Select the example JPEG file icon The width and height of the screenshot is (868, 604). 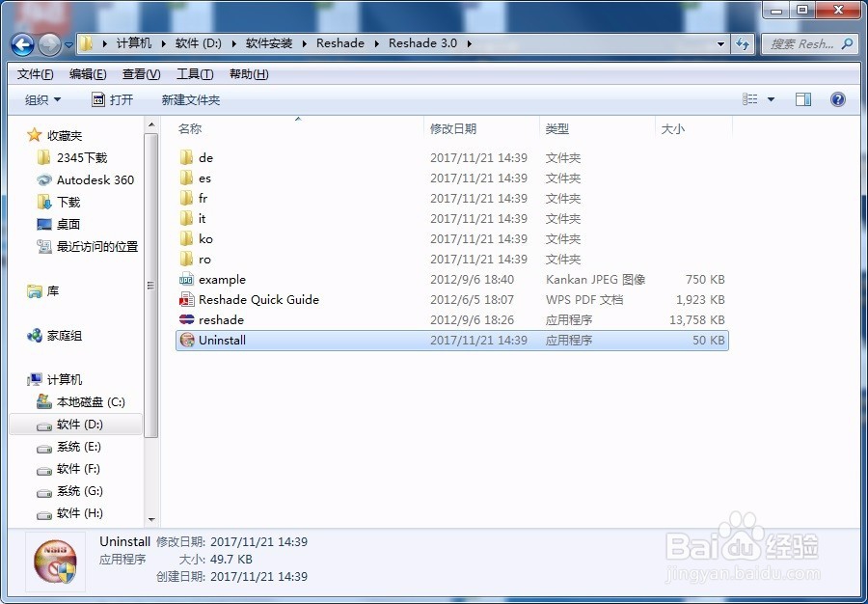coord(186,280)
